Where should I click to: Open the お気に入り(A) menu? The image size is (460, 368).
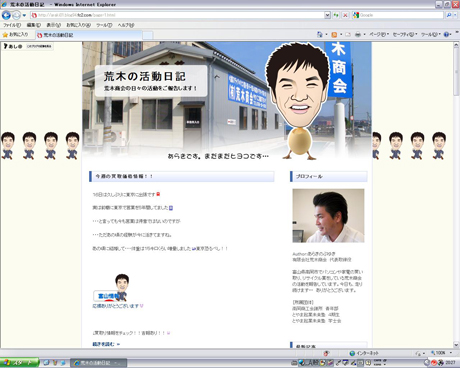point(78,25)
